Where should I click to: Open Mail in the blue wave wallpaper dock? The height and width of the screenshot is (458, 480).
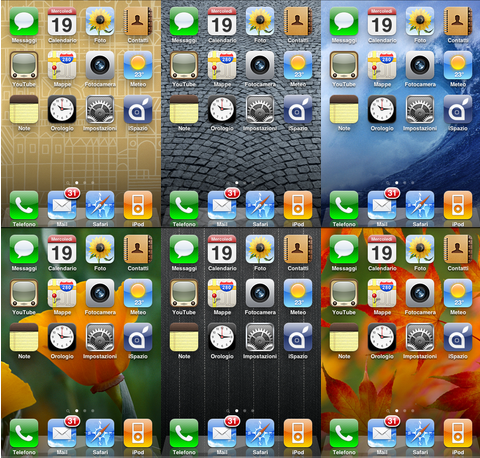(x=382, y=205)
